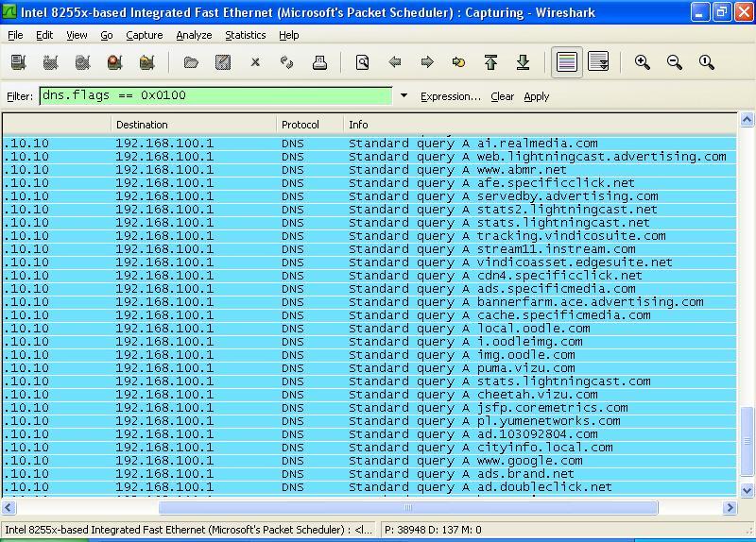
Task: Select the www.google.com query row
Action: [x=369, y=461]
